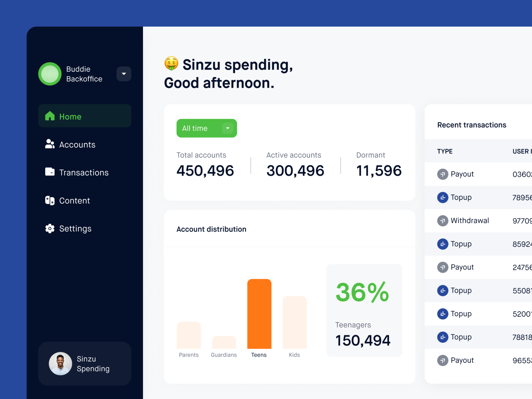Expand the Buddie Backoffice account menu

tap(124, 74)
